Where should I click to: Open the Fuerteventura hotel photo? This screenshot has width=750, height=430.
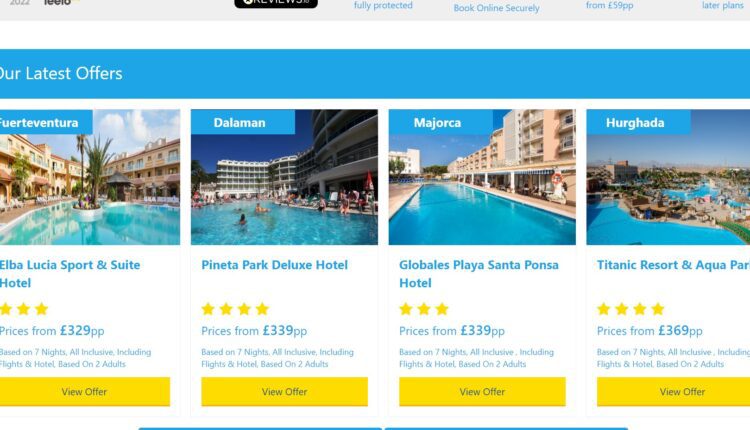point(90,177)
